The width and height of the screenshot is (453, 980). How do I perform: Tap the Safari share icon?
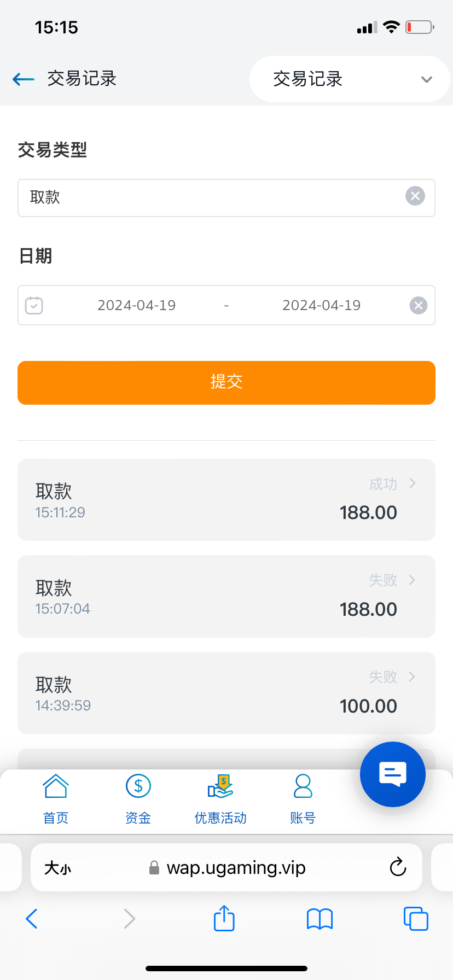224,918
